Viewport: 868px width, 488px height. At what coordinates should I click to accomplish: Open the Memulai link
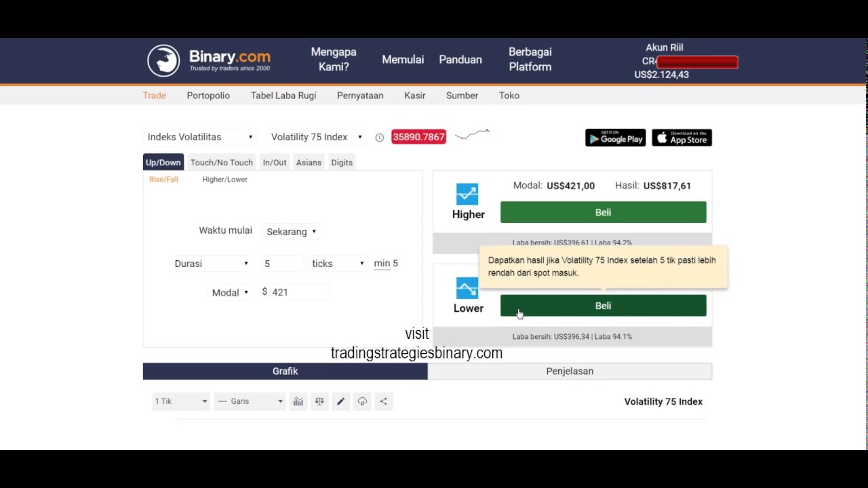(x=403, y=60)
